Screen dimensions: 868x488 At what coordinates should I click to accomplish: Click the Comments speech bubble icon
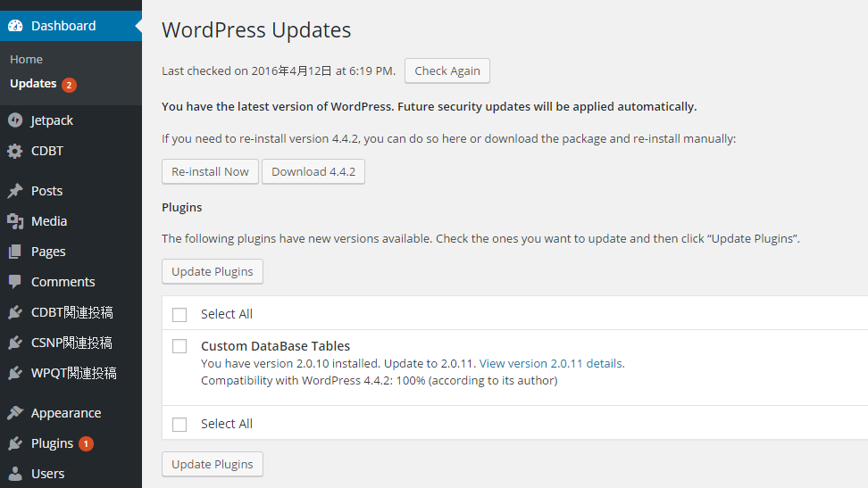coord(15,282)
